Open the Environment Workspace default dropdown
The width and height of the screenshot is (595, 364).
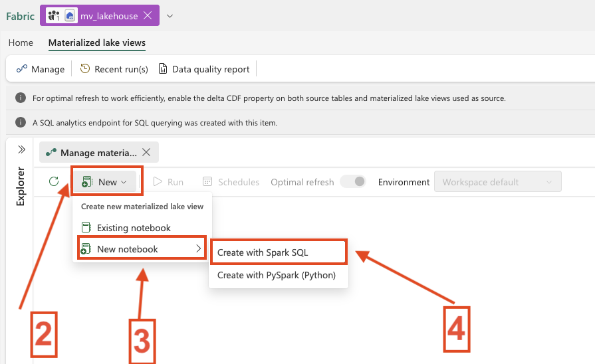497,182
